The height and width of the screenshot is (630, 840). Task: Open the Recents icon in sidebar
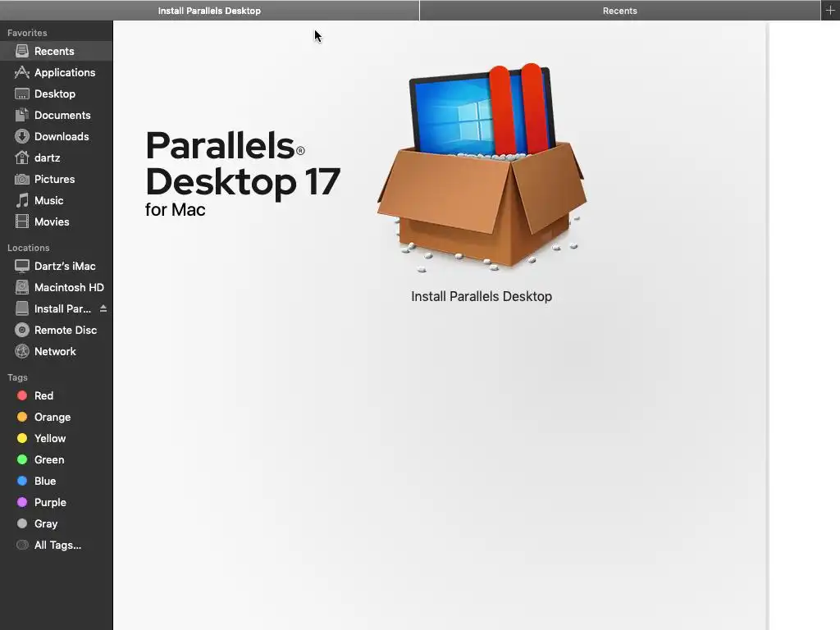pos(22,51)
